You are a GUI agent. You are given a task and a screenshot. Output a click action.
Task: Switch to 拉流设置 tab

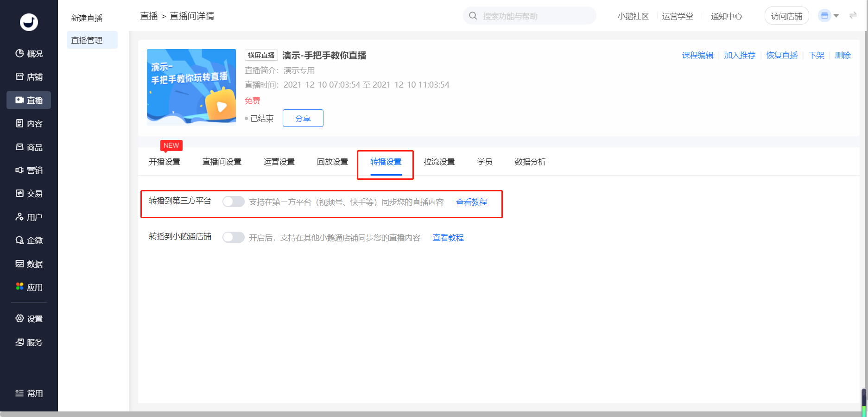pos(439,162)
